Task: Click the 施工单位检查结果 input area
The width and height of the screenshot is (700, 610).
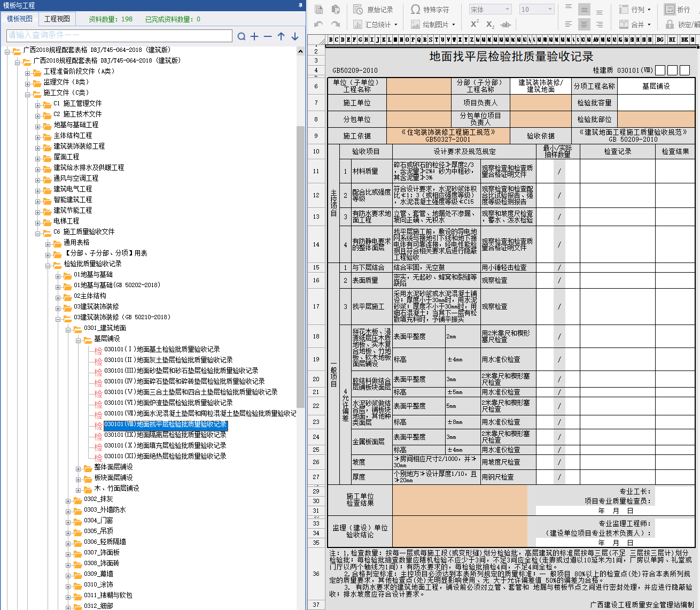Action: pos(460,499)
